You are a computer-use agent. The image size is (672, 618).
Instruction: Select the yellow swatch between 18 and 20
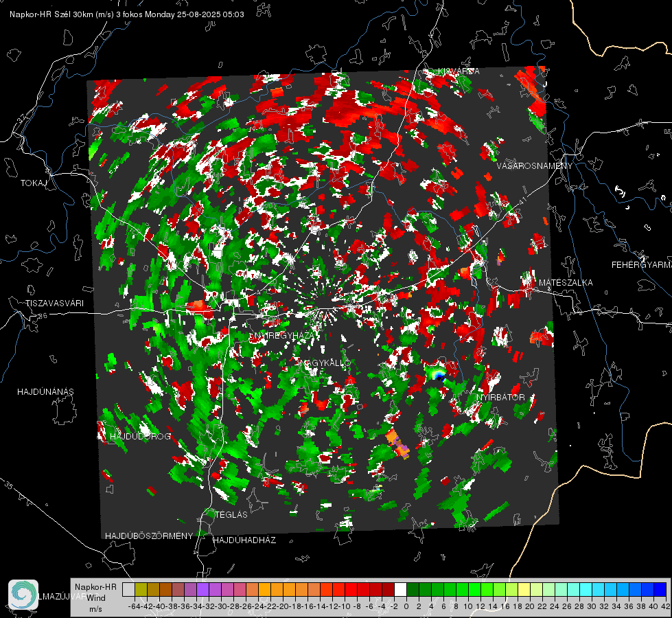(x=524, y=589)
